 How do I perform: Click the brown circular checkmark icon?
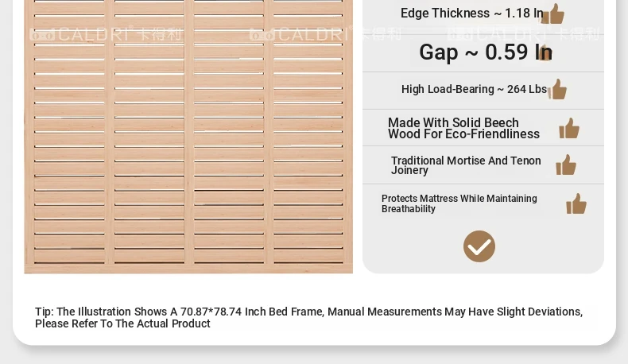pos(479,246)
